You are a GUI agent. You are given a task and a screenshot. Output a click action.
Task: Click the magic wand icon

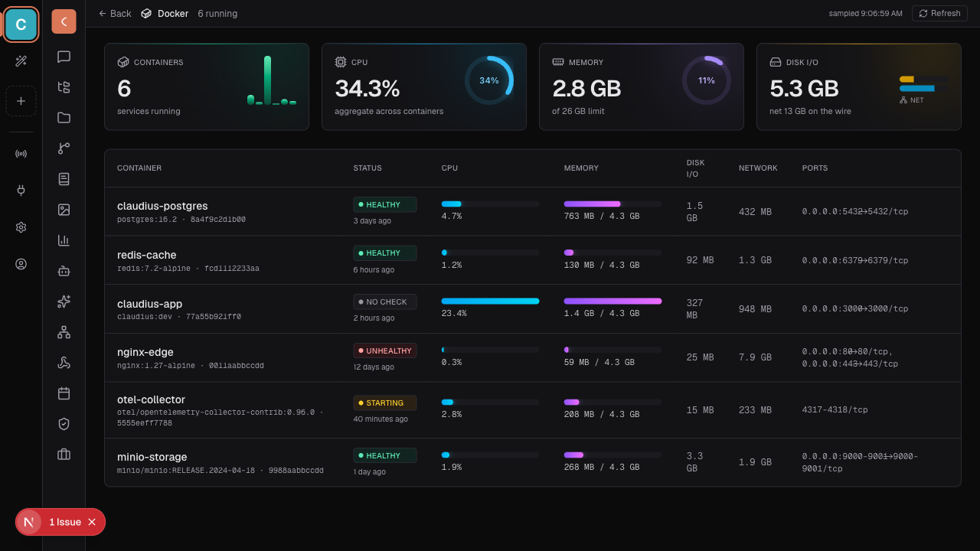coord(21,61)
